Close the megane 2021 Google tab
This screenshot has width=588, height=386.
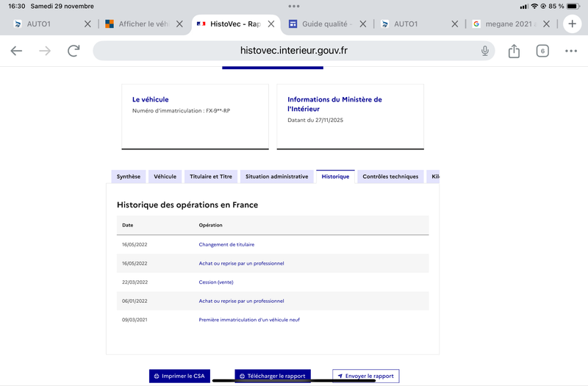click(x=547, y=24)
